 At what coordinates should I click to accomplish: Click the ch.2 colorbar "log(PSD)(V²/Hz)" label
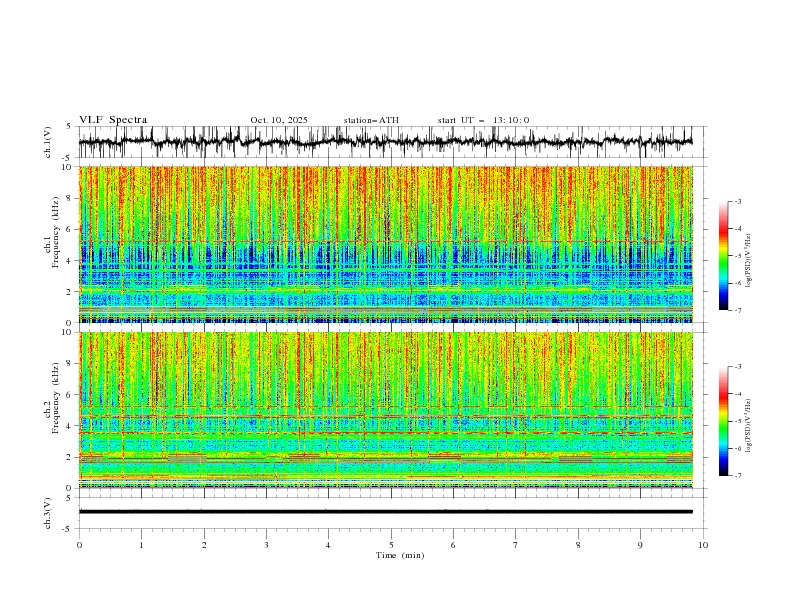pyautogui.click(x=749, y=425)
